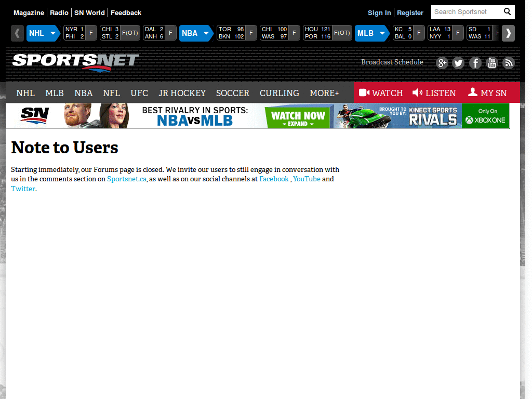Open the DAL vs ANH score box

159,33
